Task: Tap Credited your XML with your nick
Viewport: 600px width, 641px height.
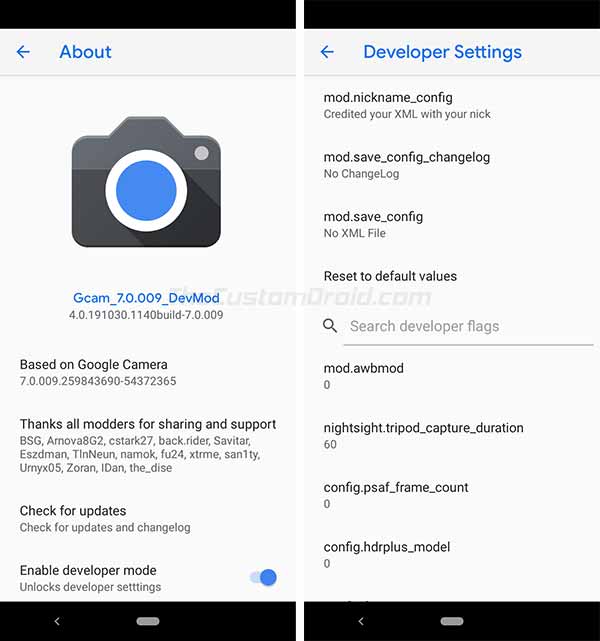Action: [x=407, y=114]
